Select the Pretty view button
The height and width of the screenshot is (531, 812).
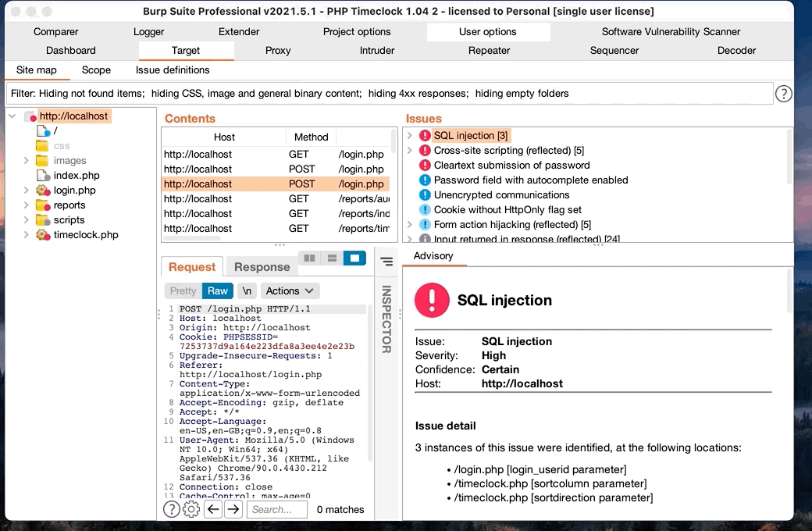coord(183,290)
